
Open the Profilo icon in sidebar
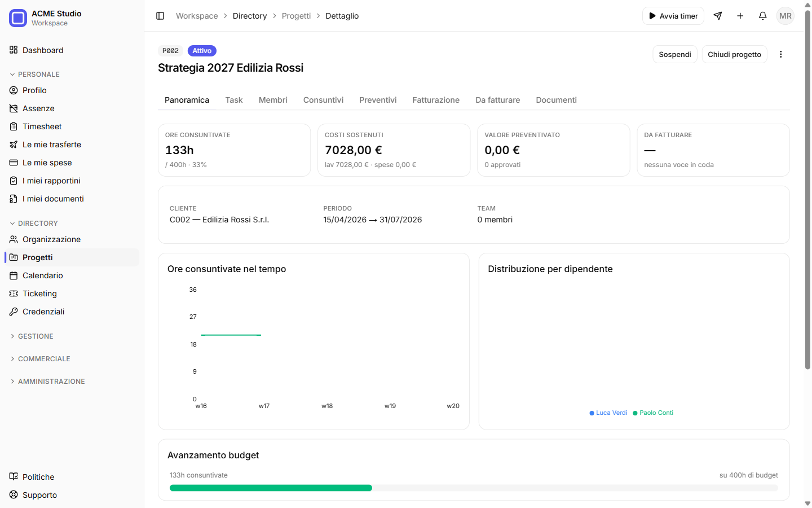click(14, 90)
